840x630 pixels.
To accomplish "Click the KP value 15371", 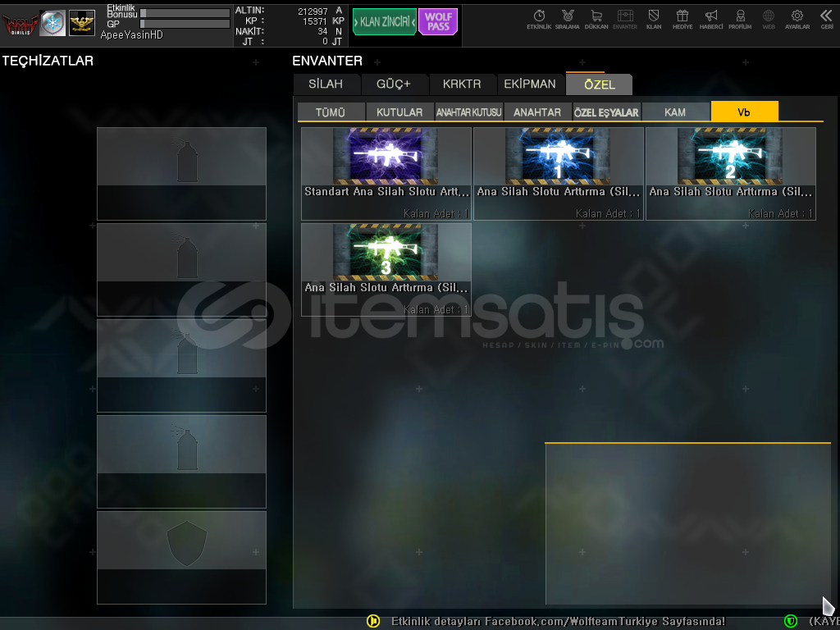I will [x=314, y=21].
